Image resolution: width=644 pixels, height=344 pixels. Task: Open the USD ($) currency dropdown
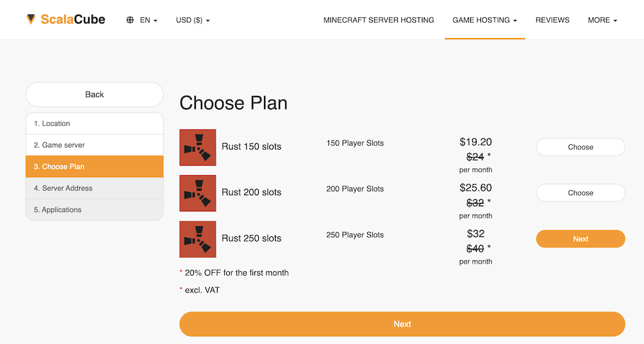pos(193,20)
